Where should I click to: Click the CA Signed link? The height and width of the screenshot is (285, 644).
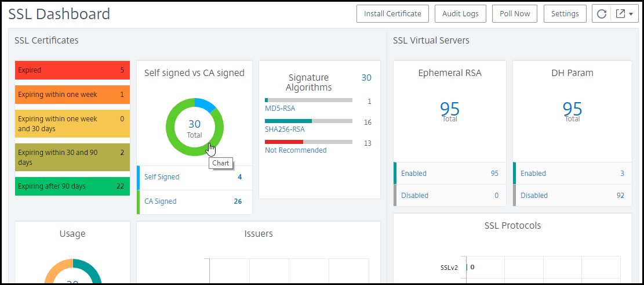pos(161,201)
